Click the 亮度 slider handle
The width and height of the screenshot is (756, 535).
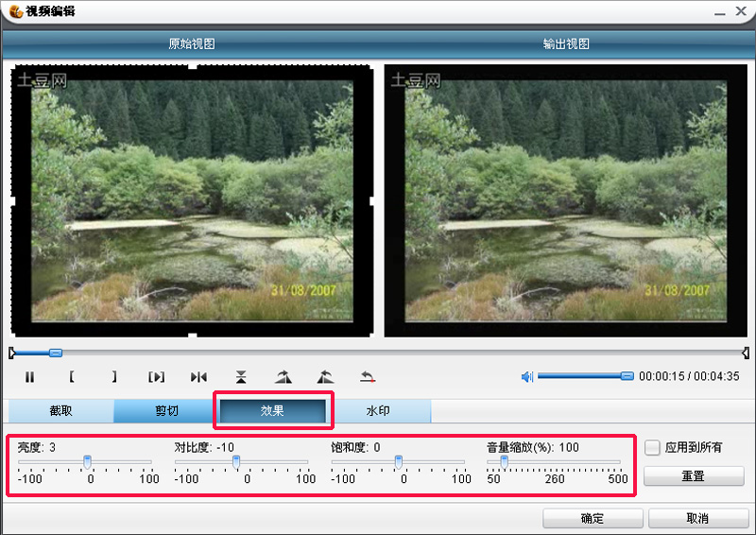(87, 462)
